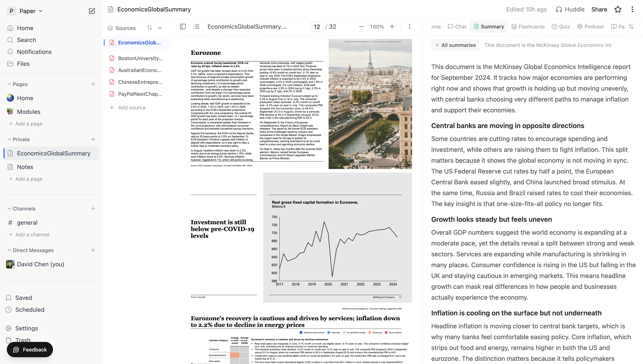Zoom out with the minus button
Viewport: 643px width, 364px height.
361,27
